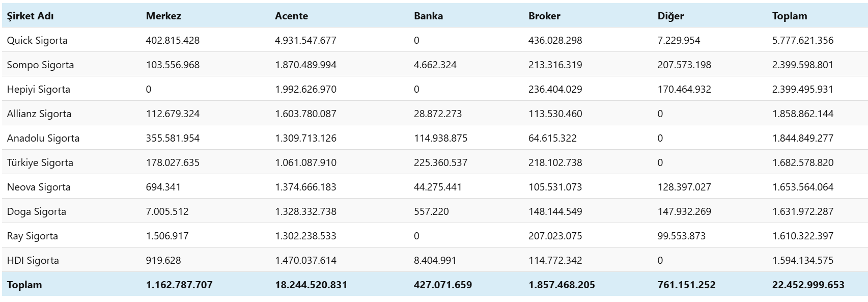The width and height of the screenshot is (868, 302).
Task: Select the Türkiye Sigorta company cell
Action: tap(40, 162)
